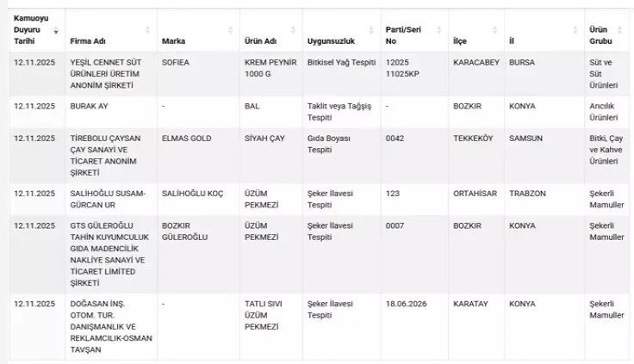
Task: Click the SALİHOĞLU KOÇ brand cell
Action: point(192,194)
